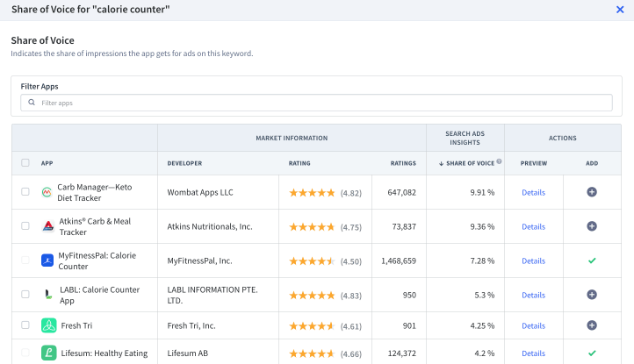Click the RATINGS column header
Image resolution: width=634 pixels, height=364 pixels.
click(403, 163)
